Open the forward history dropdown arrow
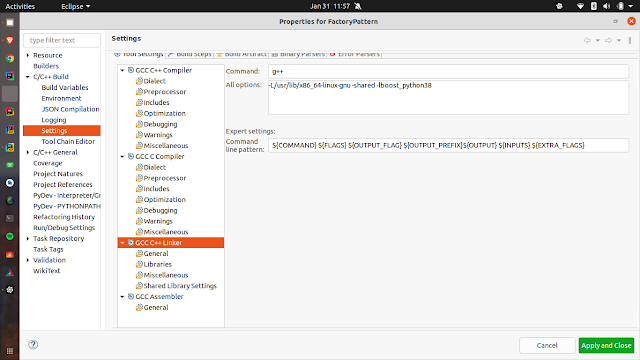Screen dimensions: 640x360 [x=619, y=40]
